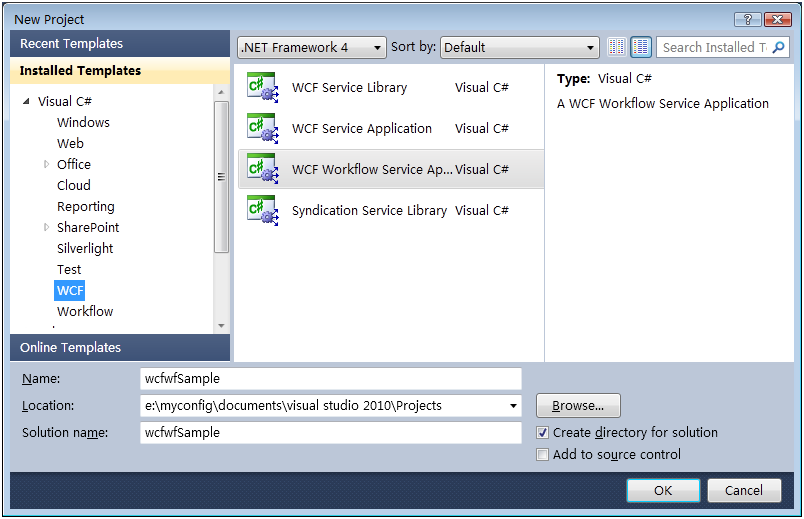Screen dimensions: 804x519
Task: Click the Name input field
Action: click(331, 378)
